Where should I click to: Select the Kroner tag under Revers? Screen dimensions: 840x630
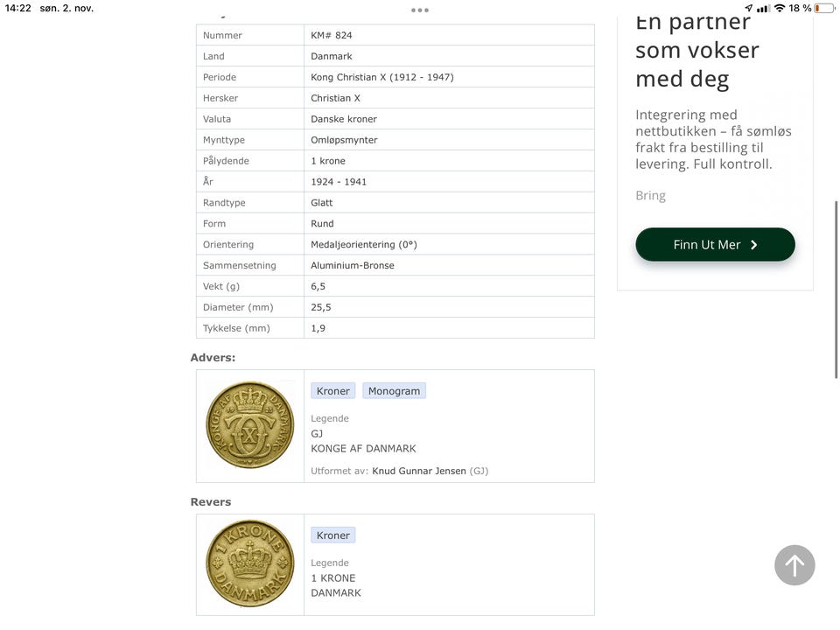point(332,535)
